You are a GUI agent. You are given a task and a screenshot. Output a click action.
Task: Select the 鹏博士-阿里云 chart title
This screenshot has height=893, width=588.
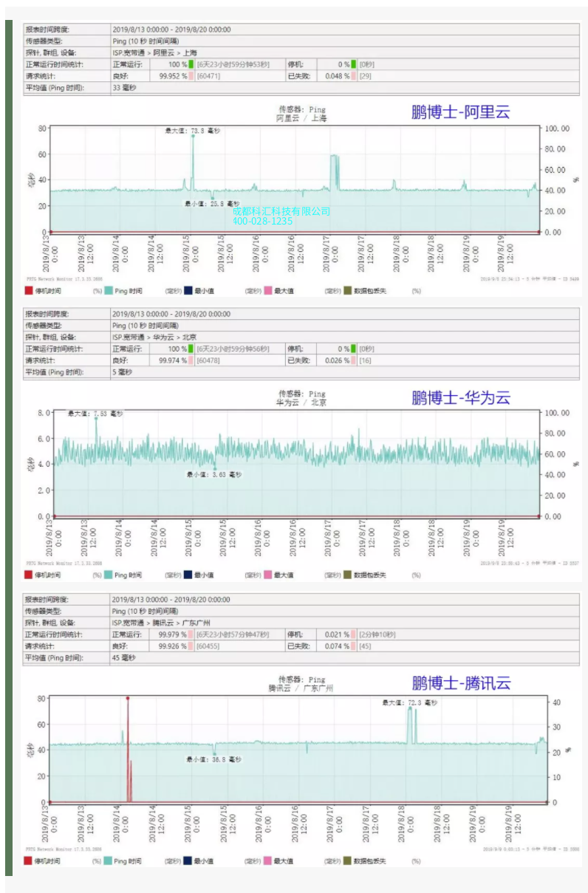pos(460,112)
